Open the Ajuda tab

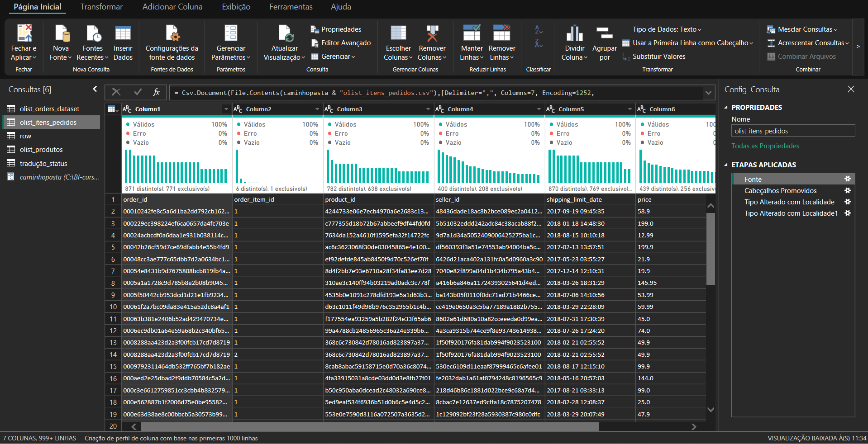(x=341, y=7)
